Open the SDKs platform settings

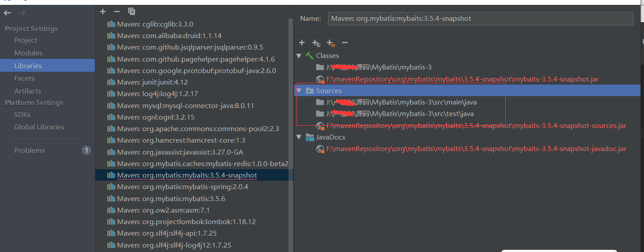[x=22, y=114]
